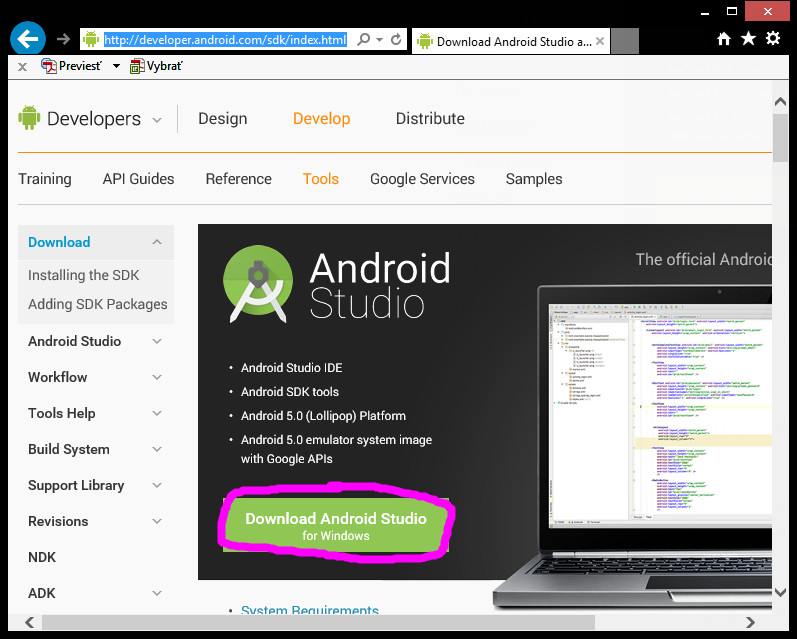Screen dimensions: 797x639
Task: Open the Develop section
Action: (322, 118)
